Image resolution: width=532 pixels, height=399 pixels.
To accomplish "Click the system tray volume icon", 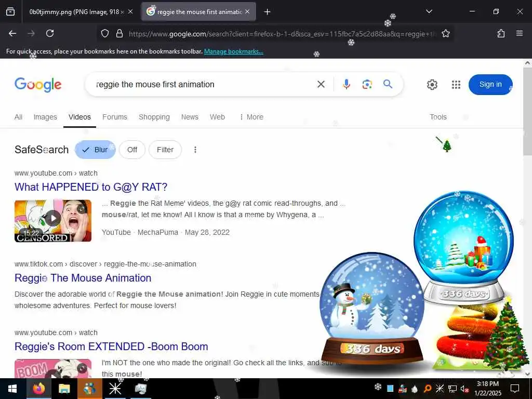I will pyautogui.click(x=464, y=389).
